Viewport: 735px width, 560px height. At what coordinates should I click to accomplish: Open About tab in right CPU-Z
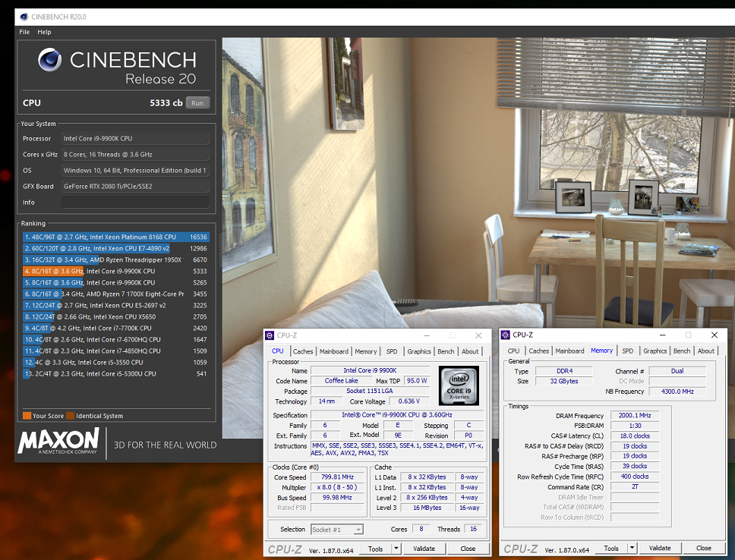pos(706,351)
